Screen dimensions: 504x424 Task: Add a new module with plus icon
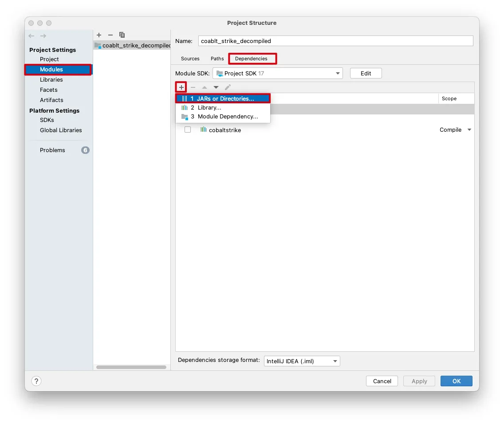point(99,35)
